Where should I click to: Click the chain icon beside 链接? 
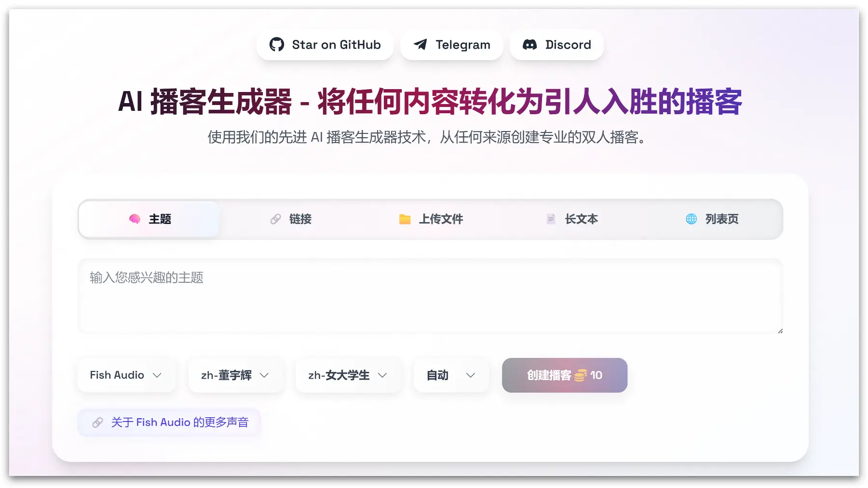[x=275, y=219]
